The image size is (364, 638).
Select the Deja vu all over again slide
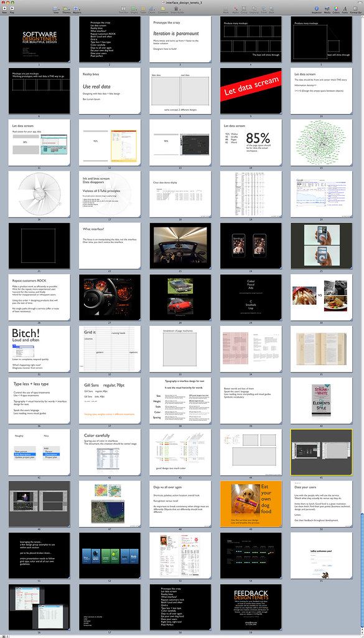tap(180, 504)
